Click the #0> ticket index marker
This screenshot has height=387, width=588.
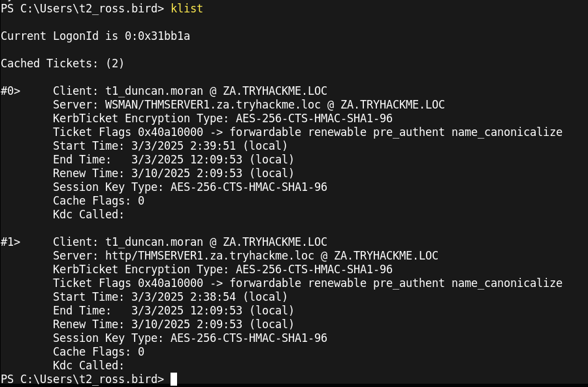click(x=10, y=91)
